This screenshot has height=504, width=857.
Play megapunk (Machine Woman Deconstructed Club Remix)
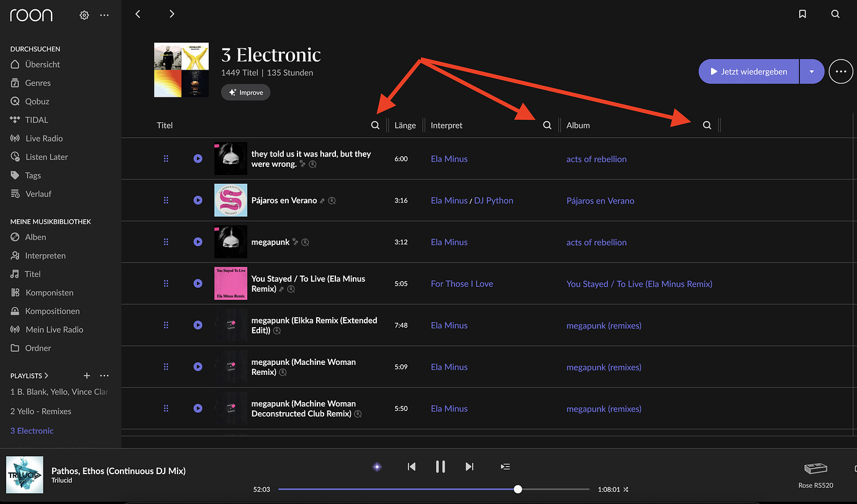197,408
